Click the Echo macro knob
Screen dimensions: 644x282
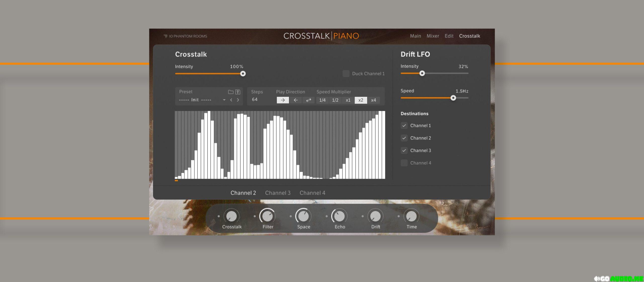pyautogui.click(x=339, y=216)
